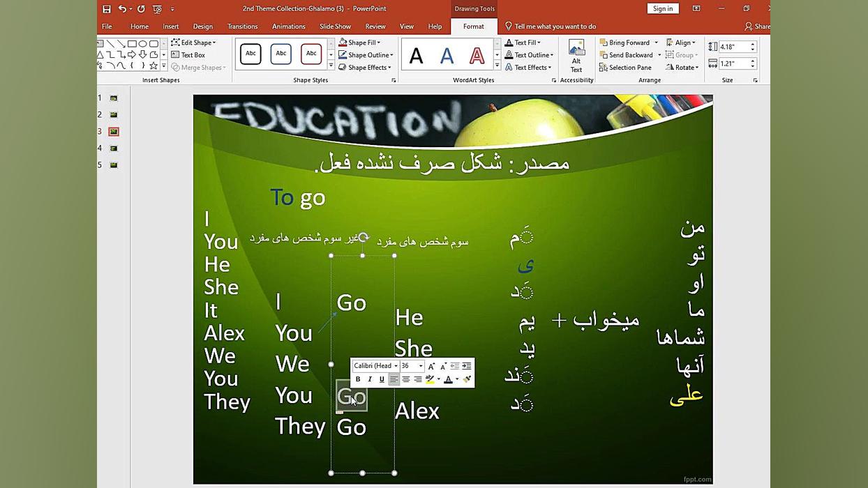Apply the black fill WordArt A style

pos(417,56)
